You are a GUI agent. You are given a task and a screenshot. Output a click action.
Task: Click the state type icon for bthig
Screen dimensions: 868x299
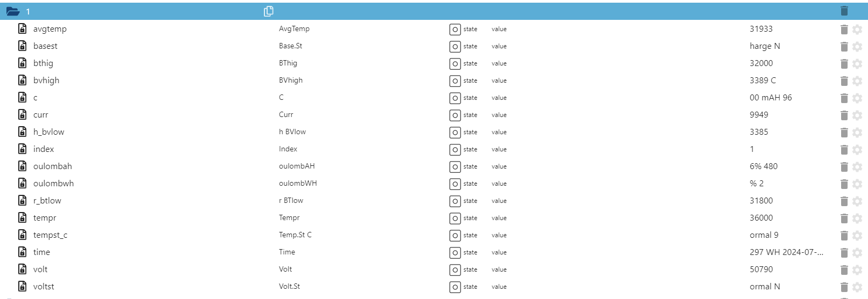click(455, 64)
